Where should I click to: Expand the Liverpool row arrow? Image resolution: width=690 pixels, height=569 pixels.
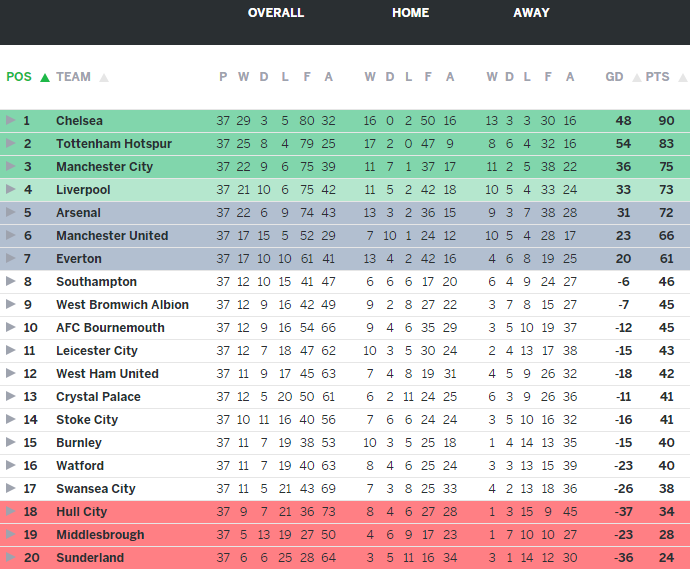[10, 190]
